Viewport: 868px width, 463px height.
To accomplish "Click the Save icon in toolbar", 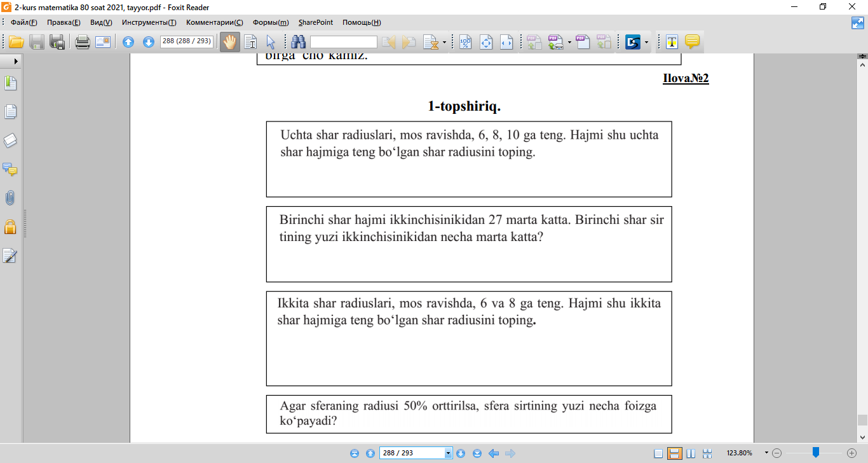I will click(37, 43).
